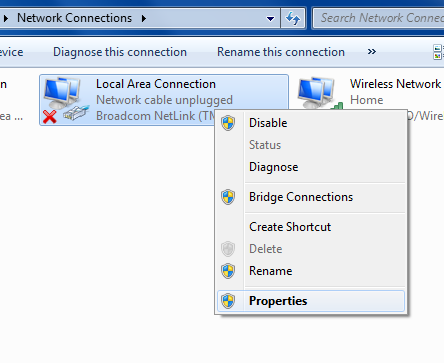444x363 pixels.
Task: Click the Home network name text
Action: click(x=367, y=100)
